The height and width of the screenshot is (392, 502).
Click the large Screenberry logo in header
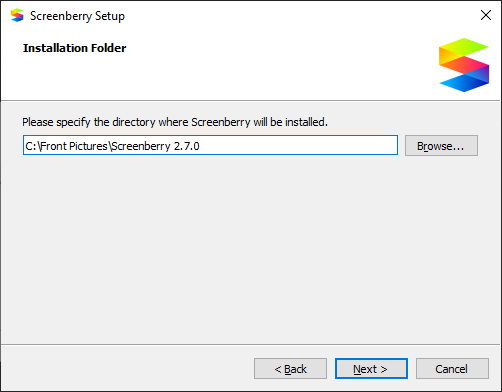464,65
